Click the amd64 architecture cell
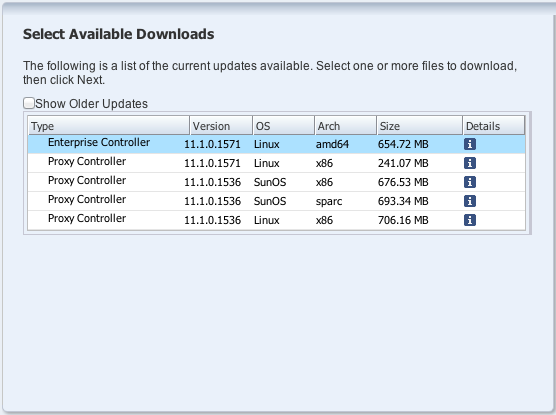 (332, 144)
